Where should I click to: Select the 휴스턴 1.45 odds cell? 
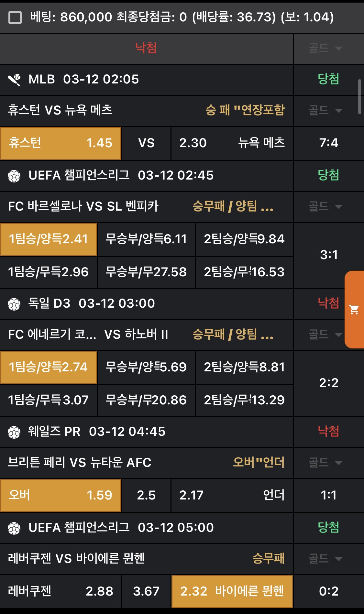click(x=61, y=143)
